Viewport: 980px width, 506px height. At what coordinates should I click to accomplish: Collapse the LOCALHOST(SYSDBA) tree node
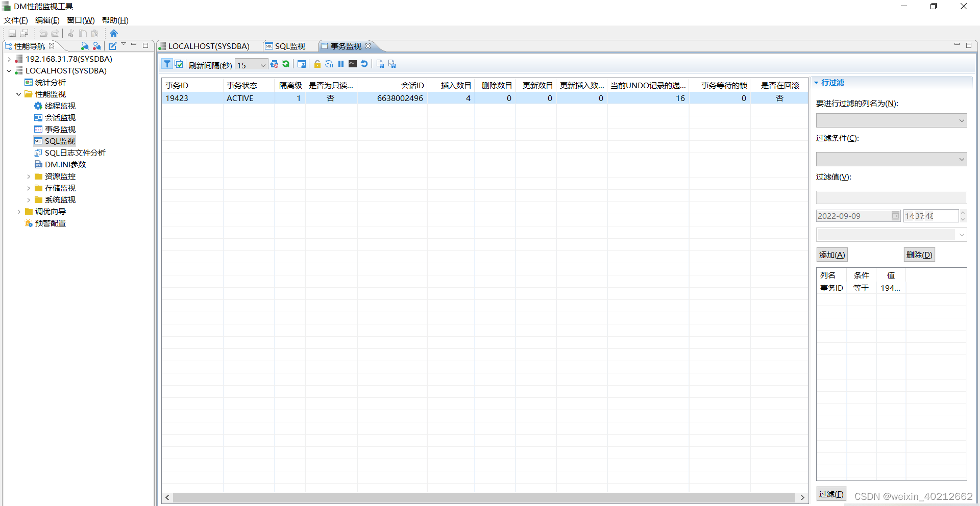[9, 71]
